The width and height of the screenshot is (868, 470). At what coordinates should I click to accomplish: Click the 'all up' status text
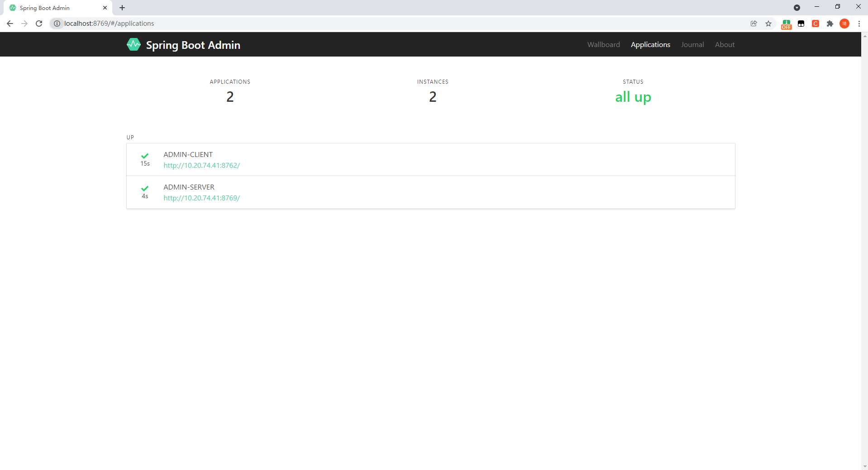point(633,97)
